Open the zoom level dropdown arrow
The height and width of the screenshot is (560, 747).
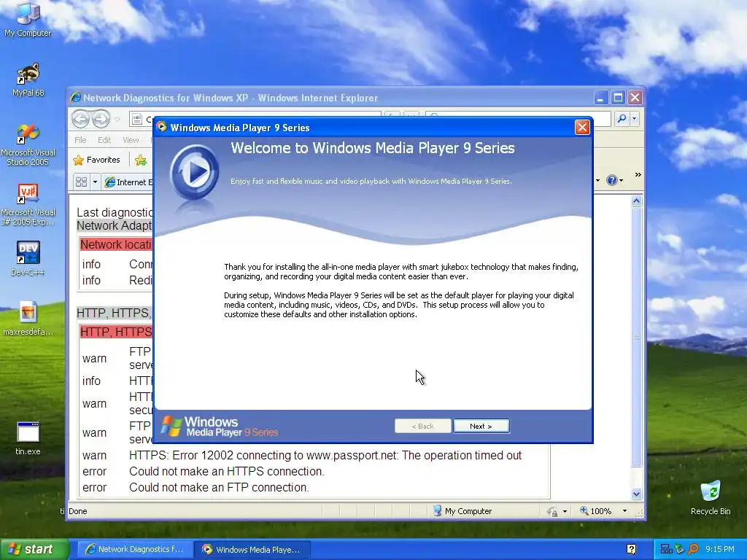[624, 511]
